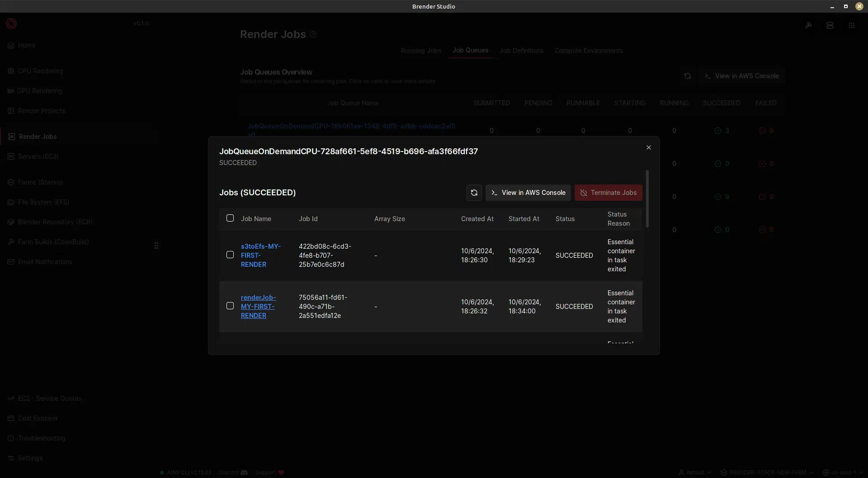Expand the default profile dropdown

(x=695, y=473)
